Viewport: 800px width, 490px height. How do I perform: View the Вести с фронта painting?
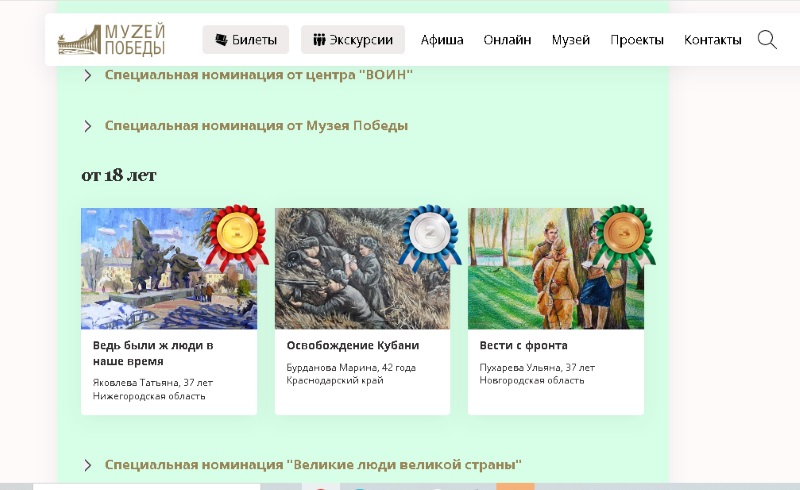point(556,268)
